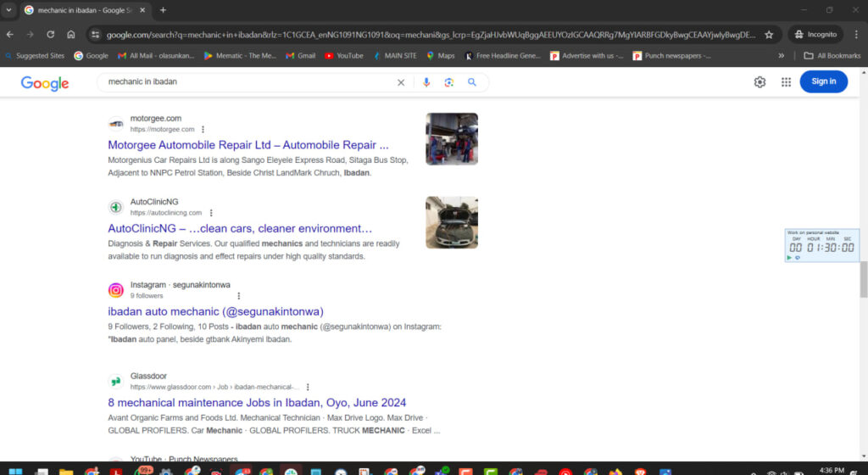Click the https://motorgee.com URL text
The height and width of the screenshot is (475, 868).
[x=162, y=130]
